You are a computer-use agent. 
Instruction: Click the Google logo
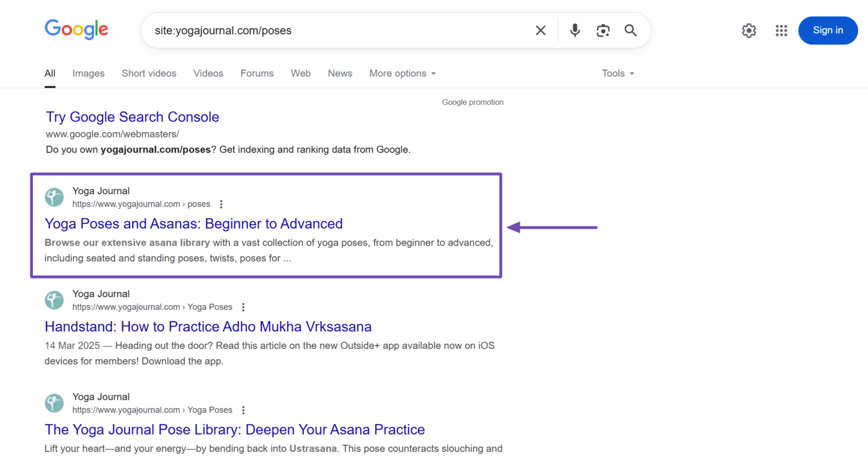coord(76,29)
